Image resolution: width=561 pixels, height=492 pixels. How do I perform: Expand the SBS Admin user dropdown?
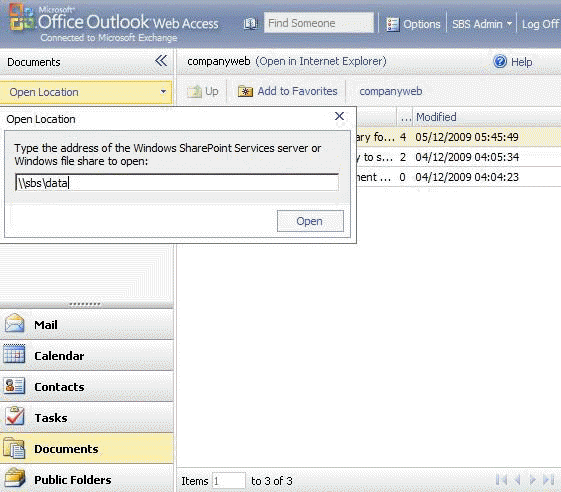482,24
